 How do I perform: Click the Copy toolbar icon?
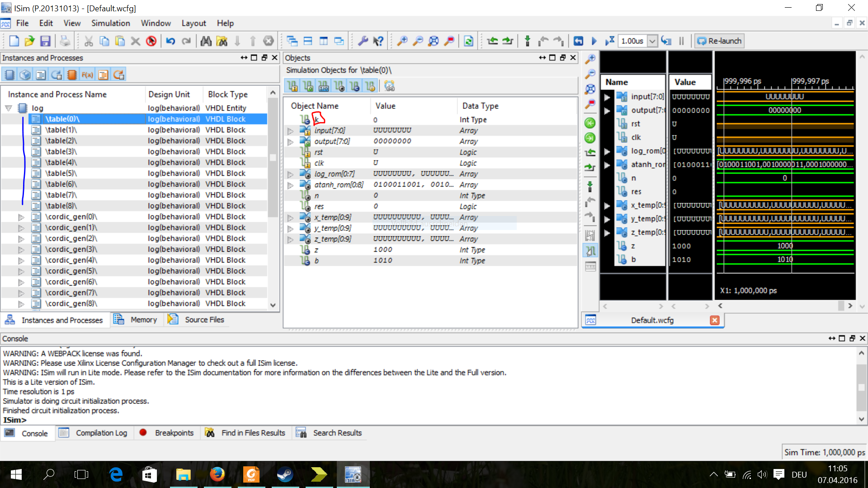click(104, 41)
